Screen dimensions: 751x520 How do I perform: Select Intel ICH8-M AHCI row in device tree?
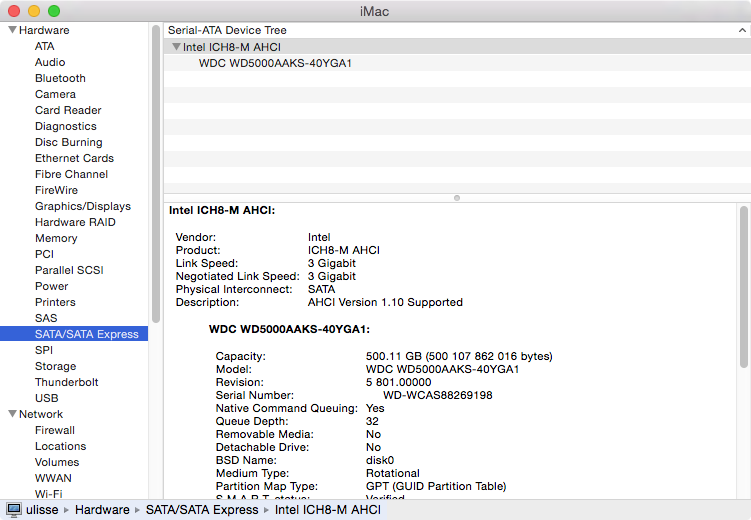457,47
